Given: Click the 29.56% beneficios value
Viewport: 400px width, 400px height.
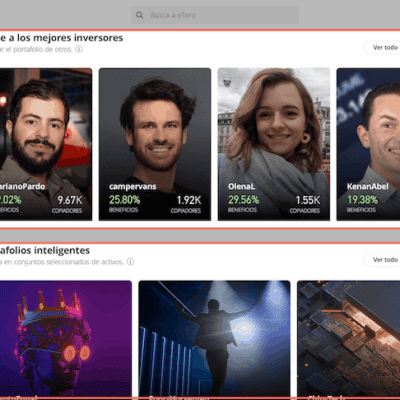Looking at the screenshot, I should [x=244, y=200].
